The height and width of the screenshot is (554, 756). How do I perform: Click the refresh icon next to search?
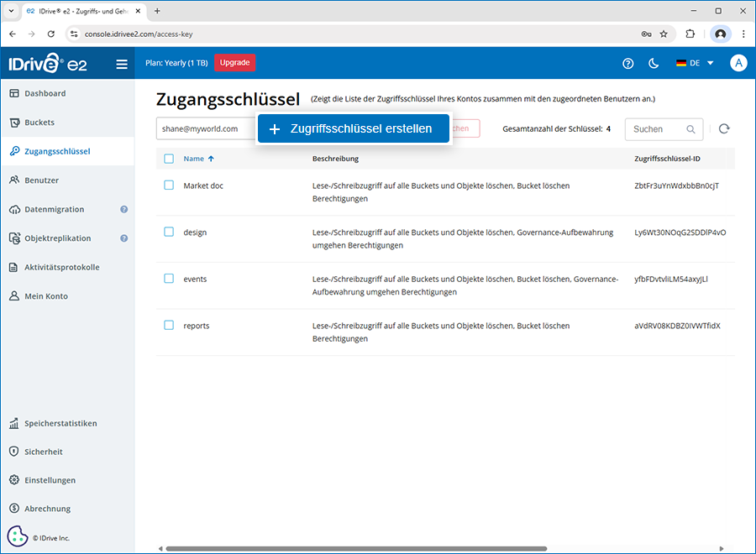click(x=724, y=128)
